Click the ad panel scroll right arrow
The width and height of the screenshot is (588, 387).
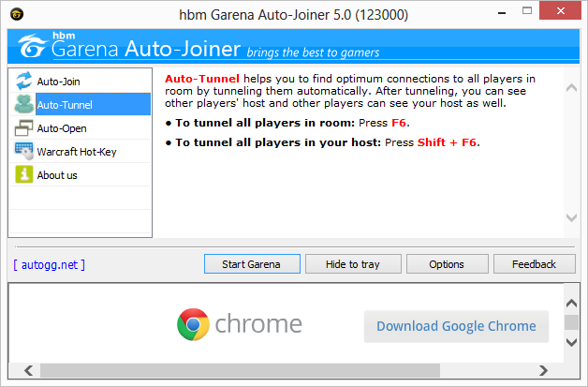click(x=543, y=370)
